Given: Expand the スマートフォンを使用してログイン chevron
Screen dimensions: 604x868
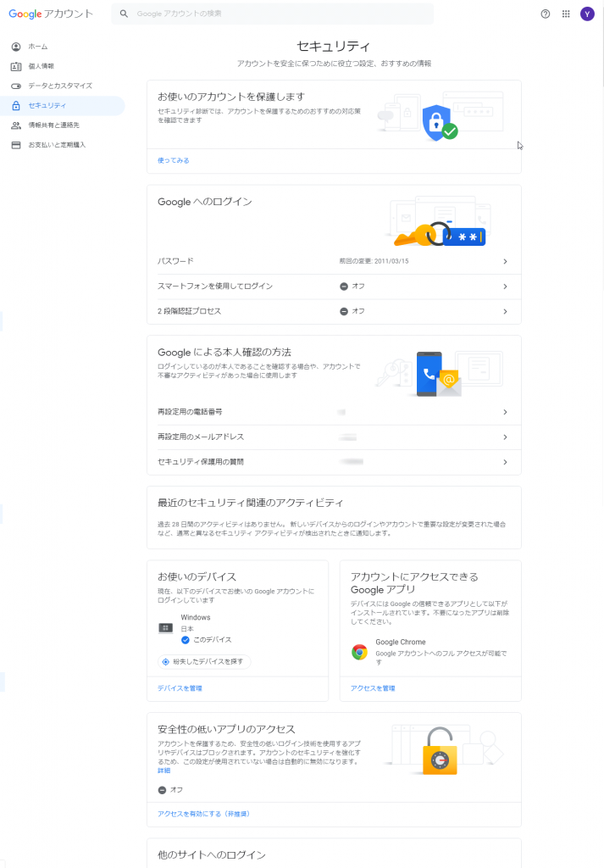Looking at the screenshot, I should tap(505, 287).
